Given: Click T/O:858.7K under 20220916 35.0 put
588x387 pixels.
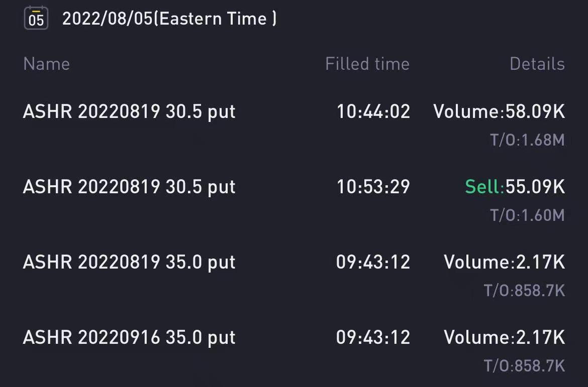Looking at the screenshot, I should tap(524, 366).
